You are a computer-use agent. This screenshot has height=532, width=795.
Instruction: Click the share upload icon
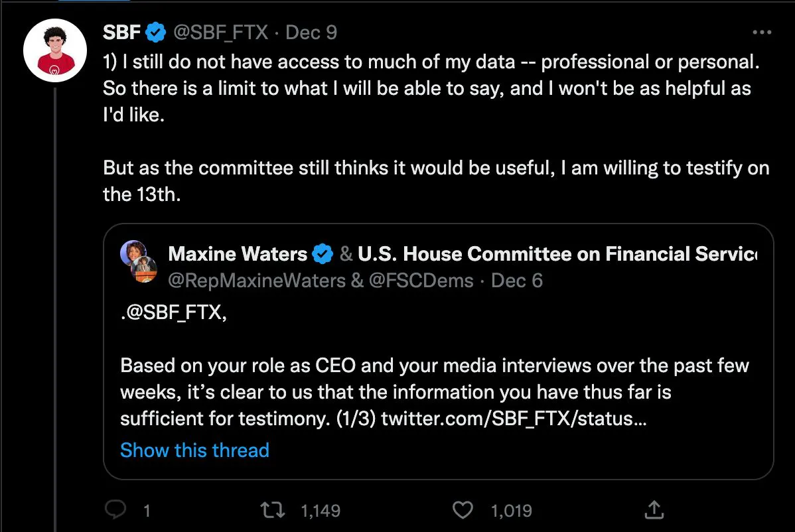654,510
